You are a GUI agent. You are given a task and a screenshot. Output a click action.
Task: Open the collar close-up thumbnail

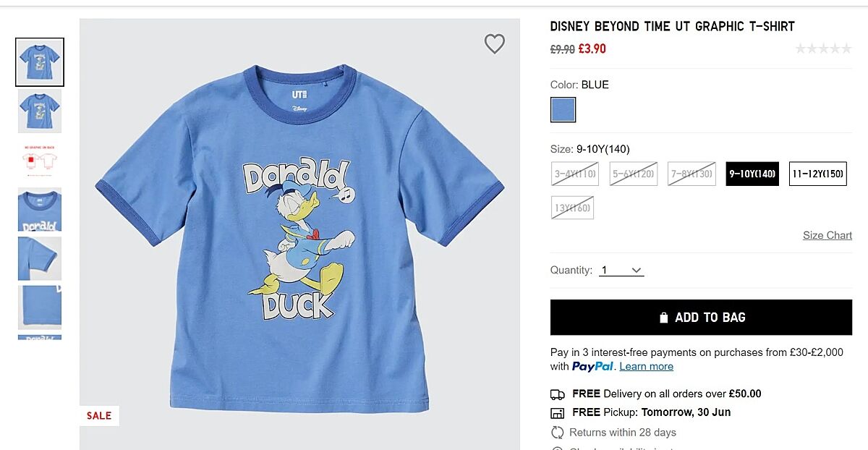pos(40,210)
